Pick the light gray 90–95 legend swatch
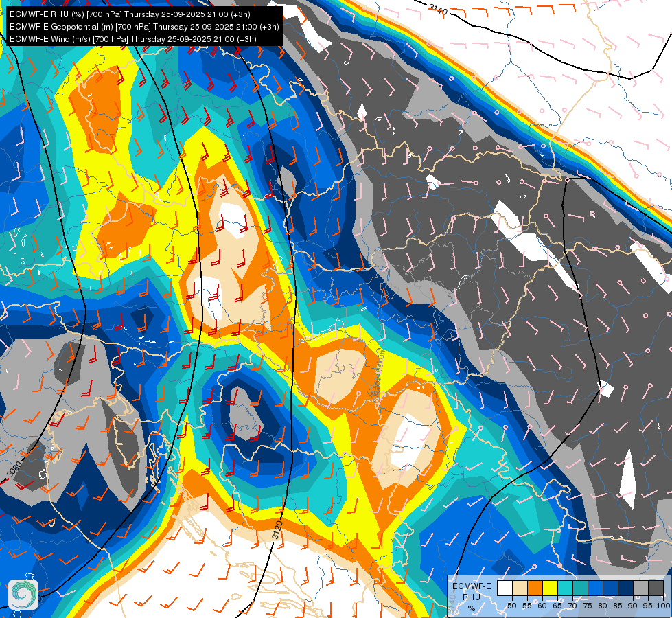Screen dimensions: 672x618 640,588
